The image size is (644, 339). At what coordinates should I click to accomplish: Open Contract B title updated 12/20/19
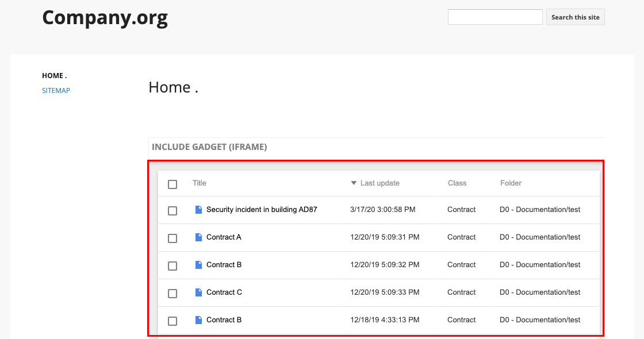click(x=224, y=264)
